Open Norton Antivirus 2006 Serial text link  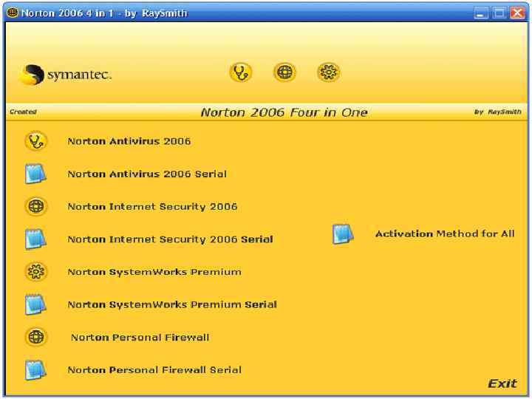click(x=147, y=174)
